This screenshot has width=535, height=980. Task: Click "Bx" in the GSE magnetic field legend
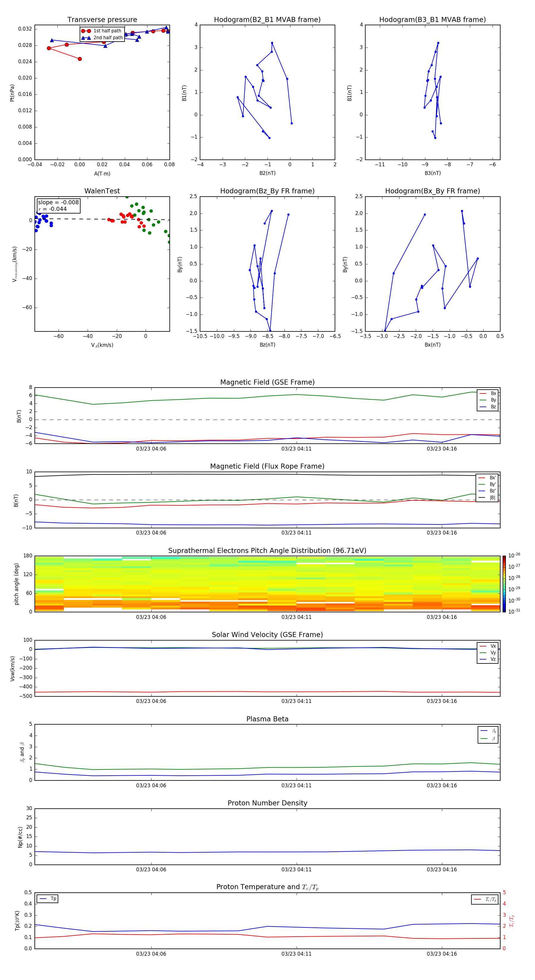coord(488,393)
